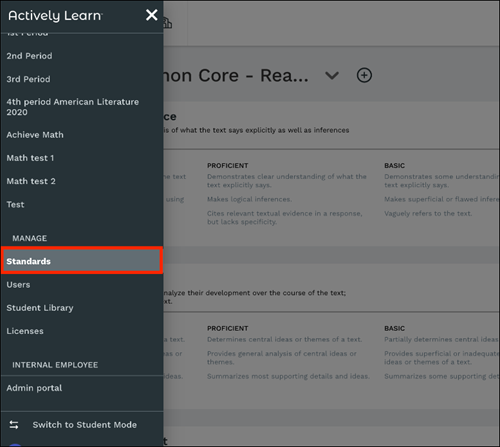Click the Actively Learn logo

(x=55, y=16)
